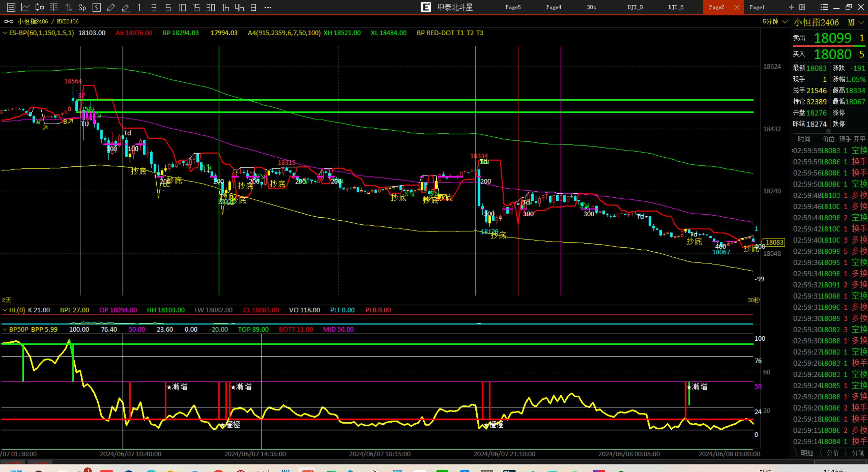Select the line chart icon
The image size is (868, 472).
tap(25, 7)
